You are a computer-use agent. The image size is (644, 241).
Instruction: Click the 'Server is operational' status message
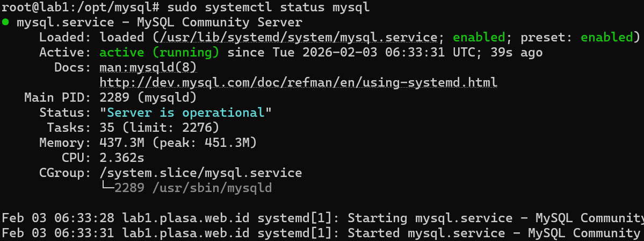click(186, 113)
